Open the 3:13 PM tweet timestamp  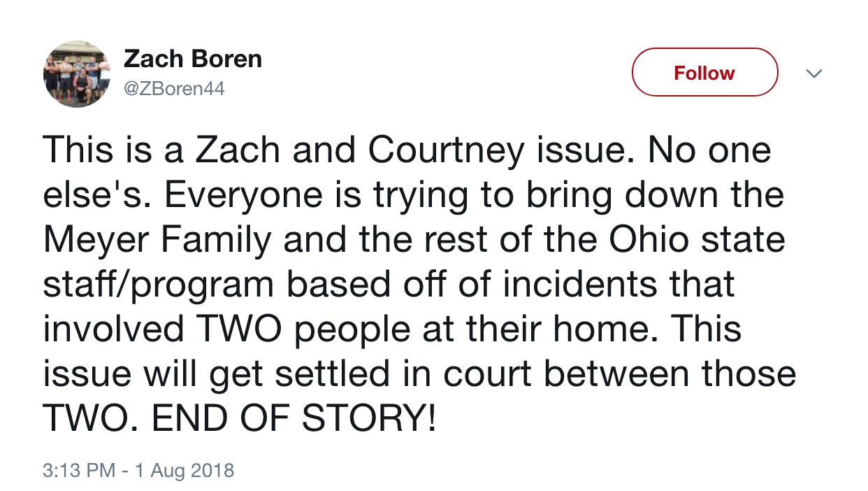pos(78,469)
